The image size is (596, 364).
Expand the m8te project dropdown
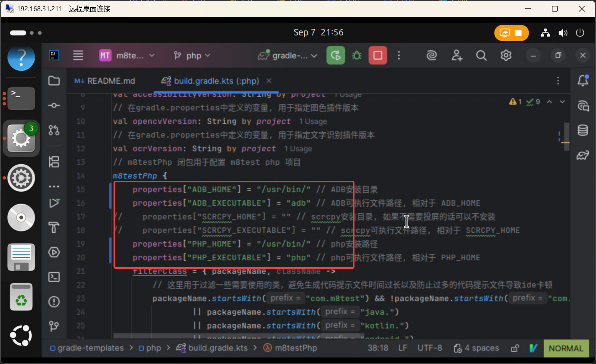tap(127, 56)
